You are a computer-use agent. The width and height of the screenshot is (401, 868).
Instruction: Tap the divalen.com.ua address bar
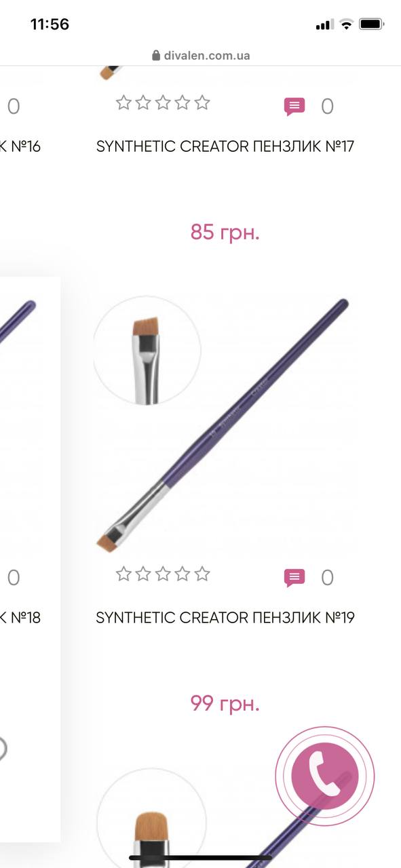coord(201,56)
